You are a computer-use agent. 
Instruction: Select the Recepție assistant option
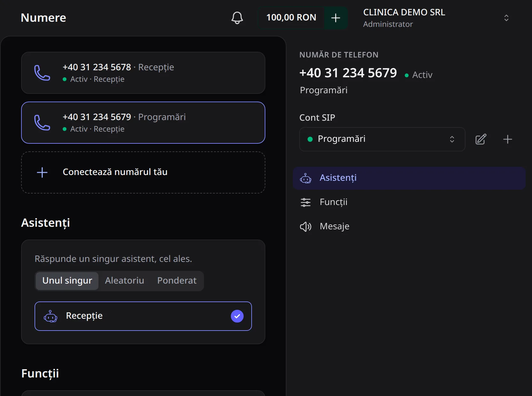143,316
